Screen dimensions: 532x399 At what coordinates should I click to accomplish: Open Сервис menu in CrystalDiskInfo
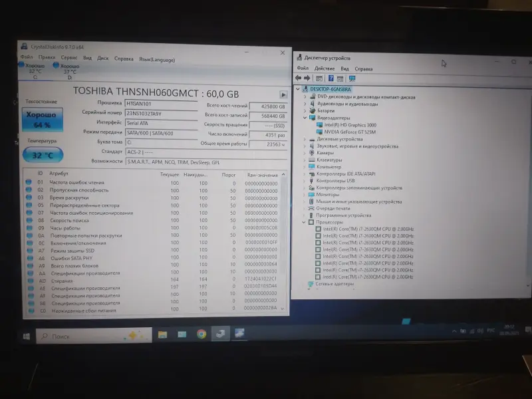pyautogui.click(x=69, y=58)
